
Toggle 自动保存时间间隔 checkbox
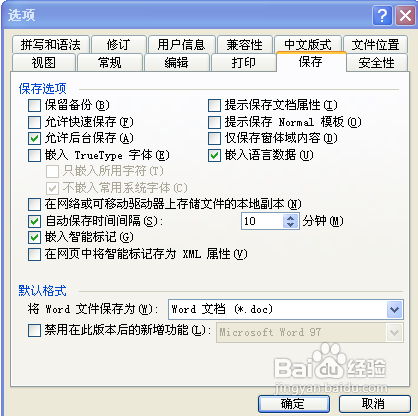click(x=34, y=221)
